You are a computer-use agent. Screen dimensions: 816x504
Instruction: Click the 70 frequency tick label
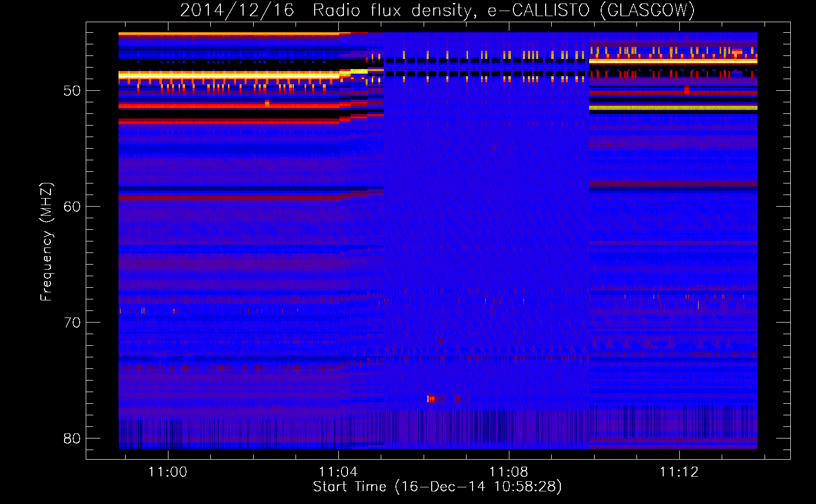click(x=72, y=323)
